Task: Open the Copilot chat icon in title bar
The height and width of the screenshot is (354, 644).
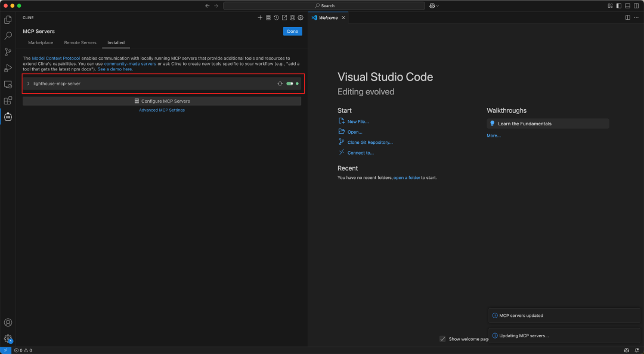Action: tap(432, 6)
